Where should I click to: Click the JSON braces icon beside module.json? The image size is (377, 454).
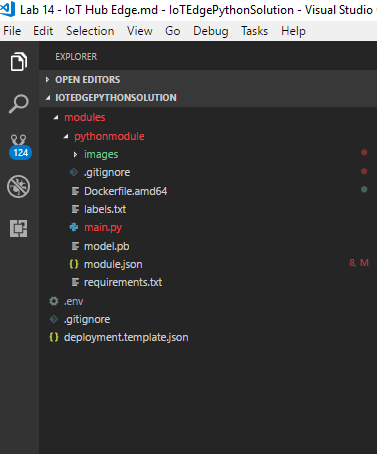74,264
